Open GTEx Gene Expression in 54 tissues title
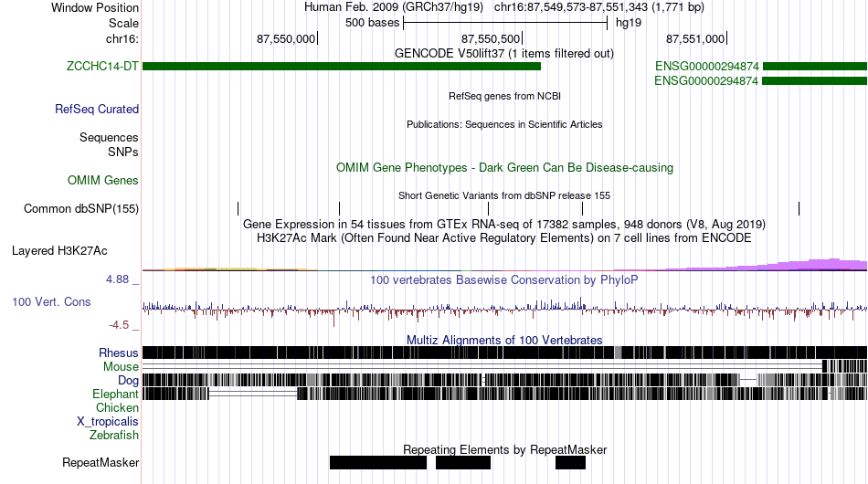The height and width of the screenshot is (484, 868). pyautogui.click(x=504, y=224)
